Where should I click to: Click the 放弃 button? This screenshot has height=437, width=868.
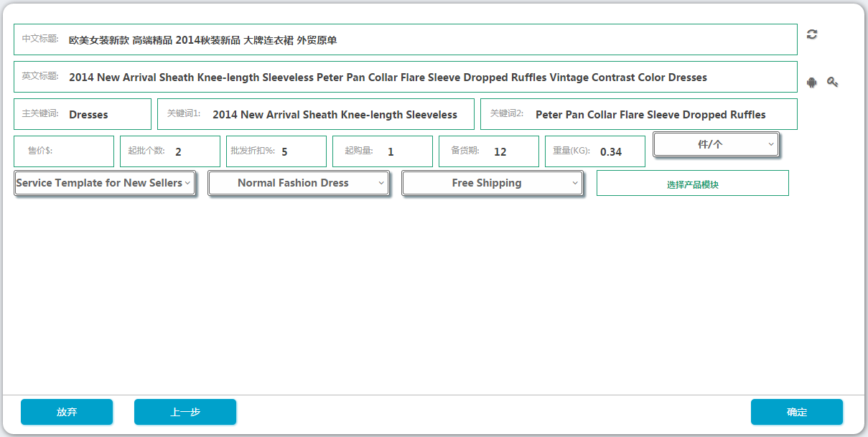coord(67,412)
